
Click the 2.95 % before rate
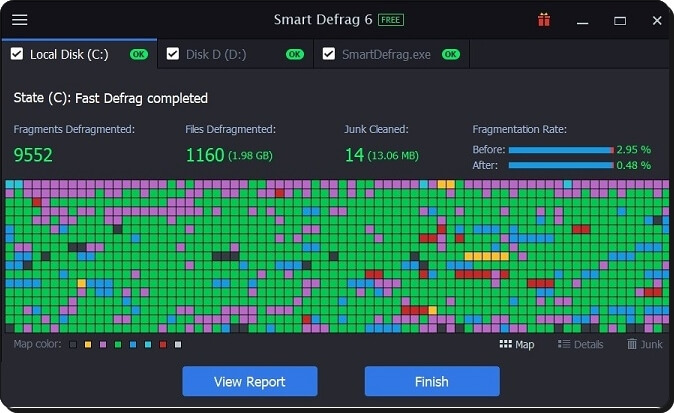coord(634,150)
